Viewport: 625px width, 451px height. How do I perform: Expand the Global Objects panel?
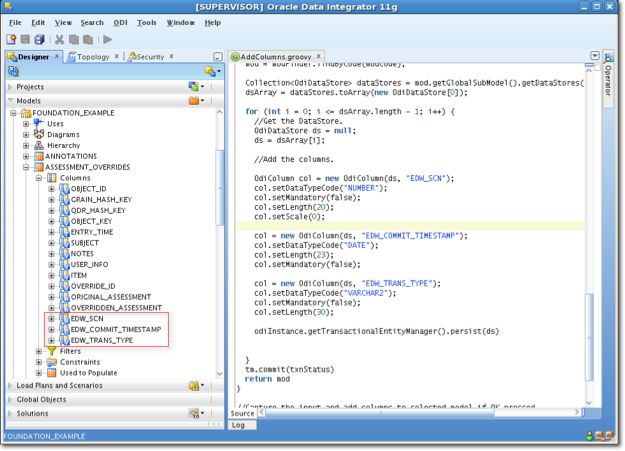pyautogui.click(x=10, y=399)
